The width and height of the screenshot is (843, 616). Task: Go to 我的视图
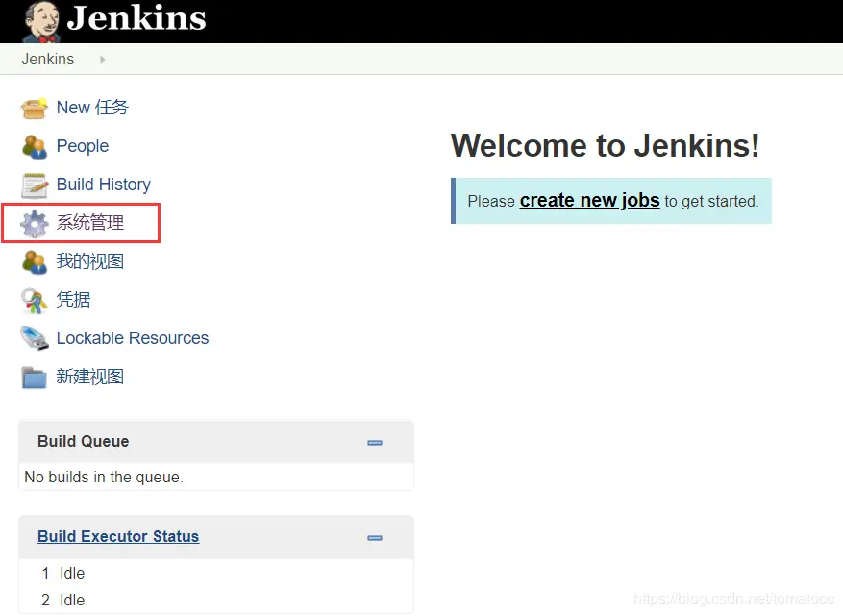tap(89, 261)
